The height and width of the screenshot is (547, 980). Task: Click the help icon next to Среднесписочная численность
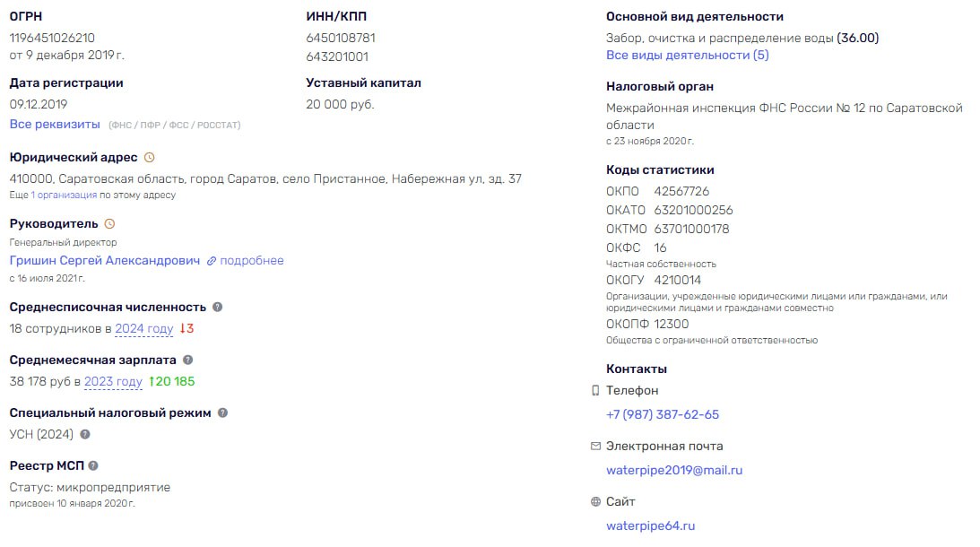[x=218, y=307]
